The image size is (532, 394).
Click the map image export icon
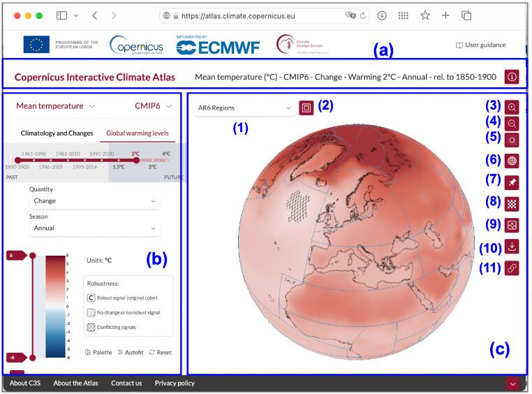pos(512,225)
